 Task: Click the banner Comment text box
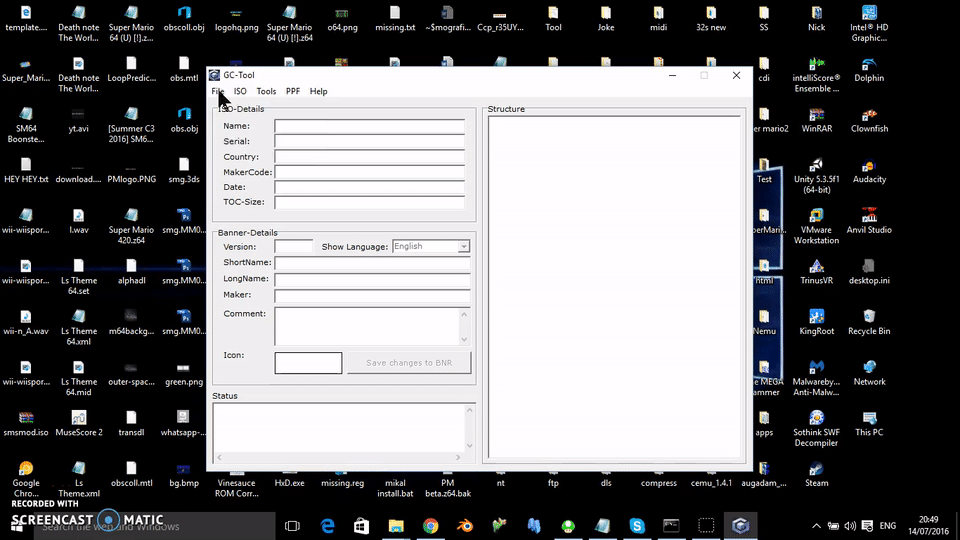(366, 326)
